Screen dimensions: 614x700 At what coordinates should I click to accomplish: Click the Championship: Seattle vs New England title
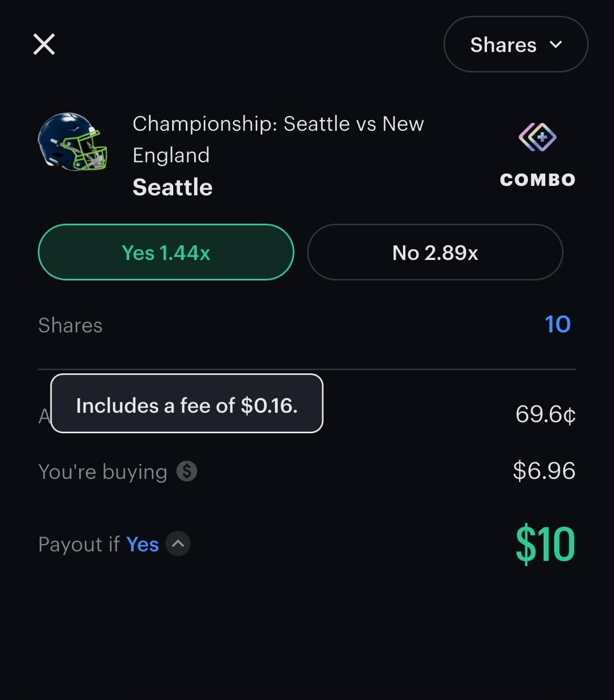click(x=278, y=139)
